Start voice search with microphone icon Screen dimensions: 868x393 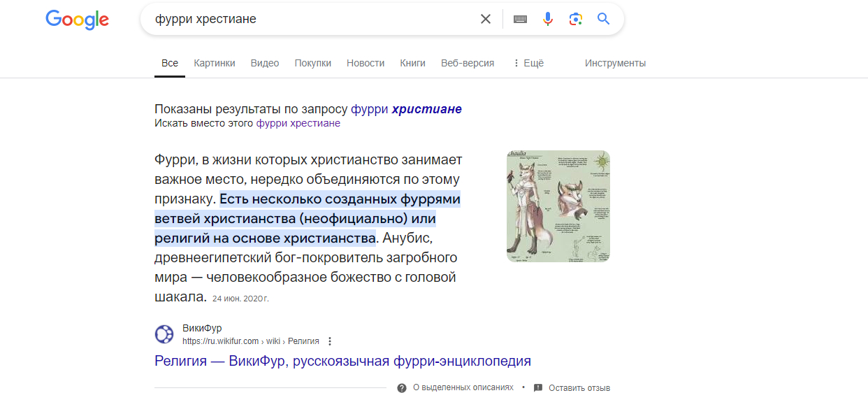click(548, 19)
